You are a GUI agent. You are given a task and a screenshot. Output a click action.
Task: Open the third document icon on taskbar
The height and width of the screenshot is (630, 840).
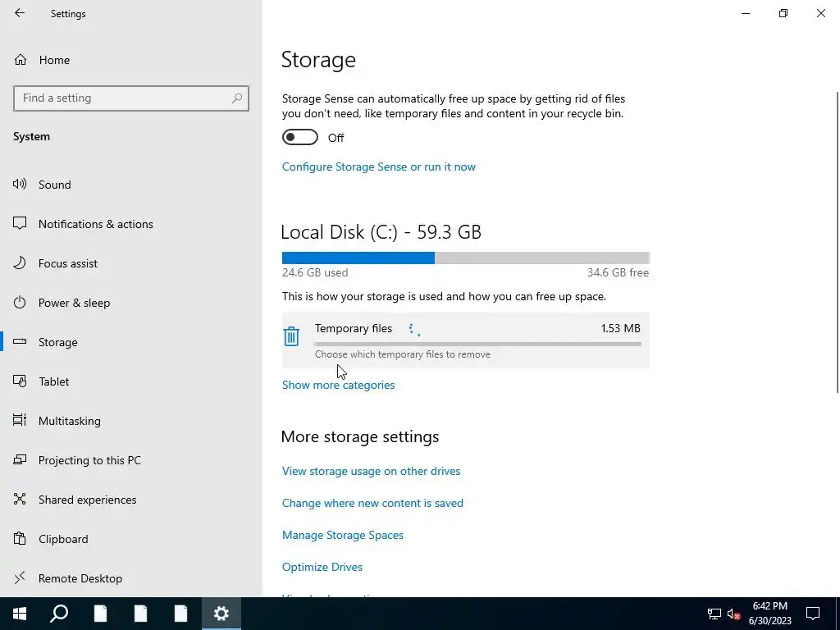[181, 614]
